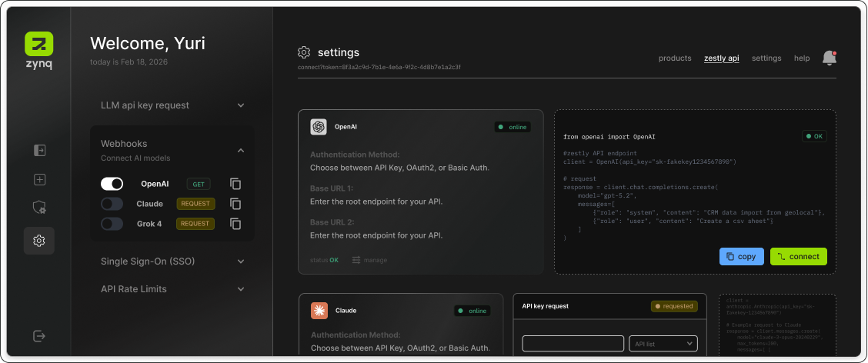Open the shield security settings icon

[x=38, y=208]
